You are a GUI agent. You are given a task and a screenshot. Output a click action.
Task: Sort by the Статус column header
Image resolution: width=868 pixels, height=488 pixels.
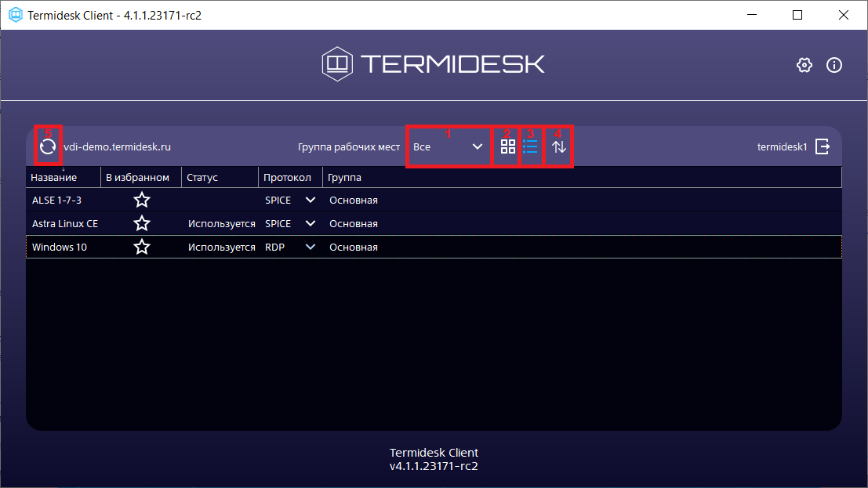(202, 178)
